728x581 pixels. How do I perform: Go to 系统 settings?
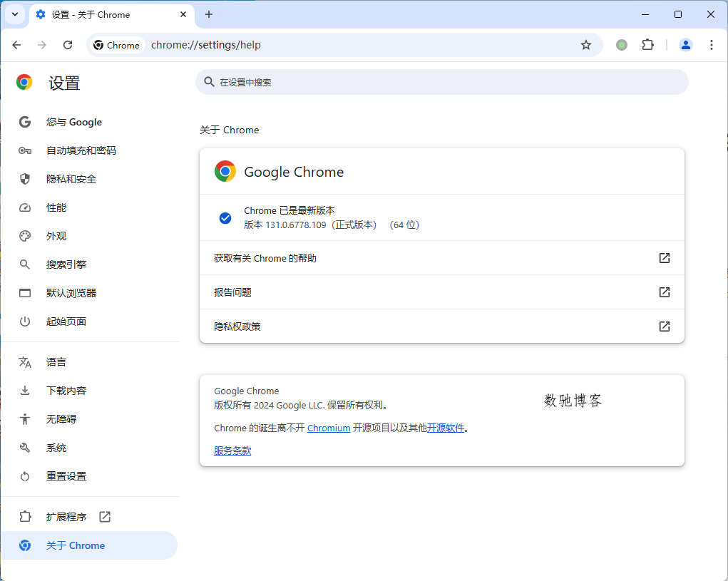90,448
